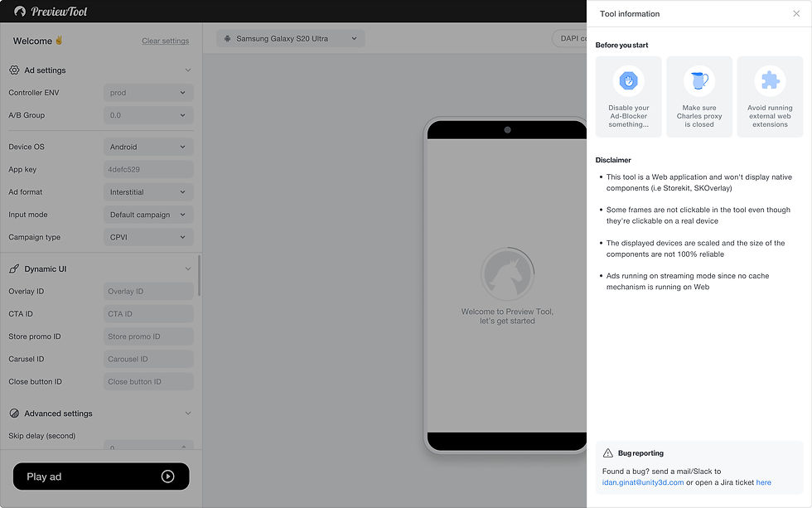Click the 'Store promo ID' label
Image resolution: width=812 pixels, height=508 pixels.
tap(34, 336)
